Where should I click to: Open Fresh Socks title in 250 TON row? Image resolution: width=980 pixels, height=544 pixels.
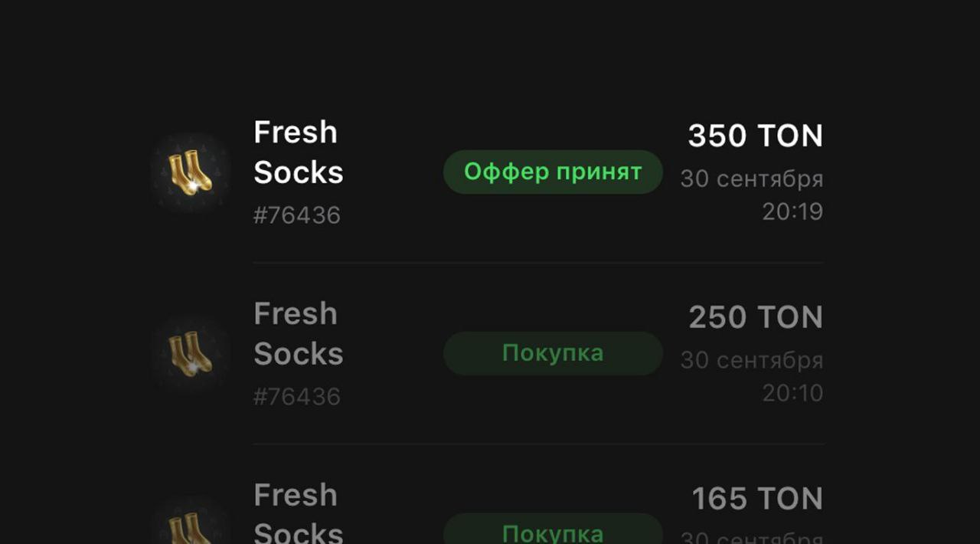click(298, 334)
